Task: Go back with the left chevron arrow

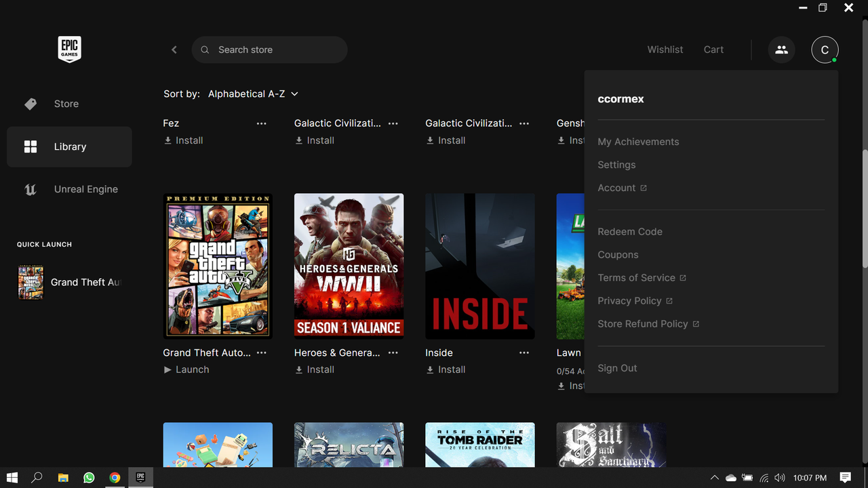Action: pos(174,49)
